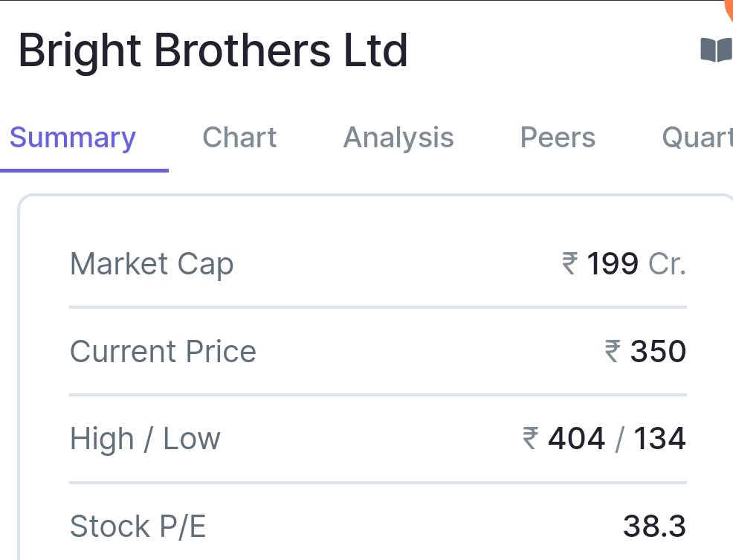Click the rupee symbol beside 350

click(613, 351)
